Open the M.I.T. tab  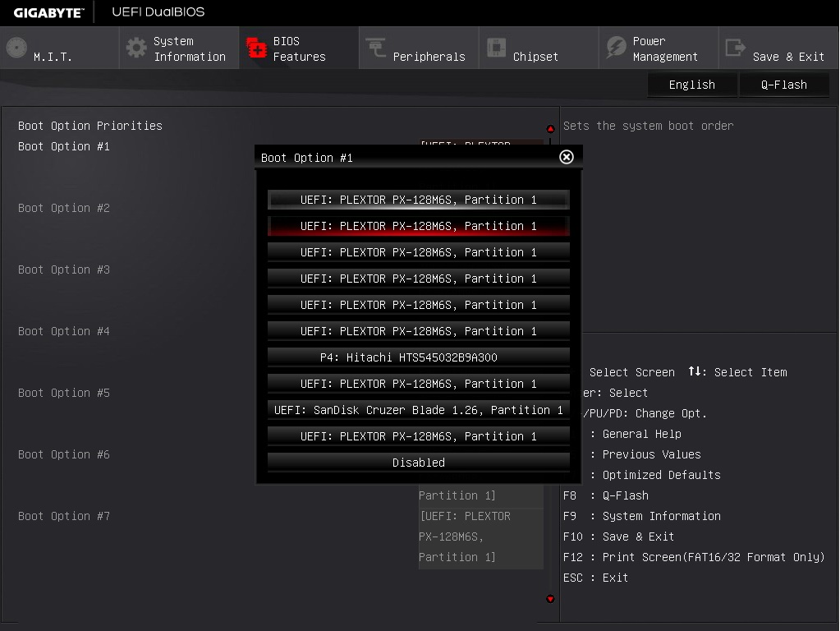pyautogui.click(x=59, y=48)
